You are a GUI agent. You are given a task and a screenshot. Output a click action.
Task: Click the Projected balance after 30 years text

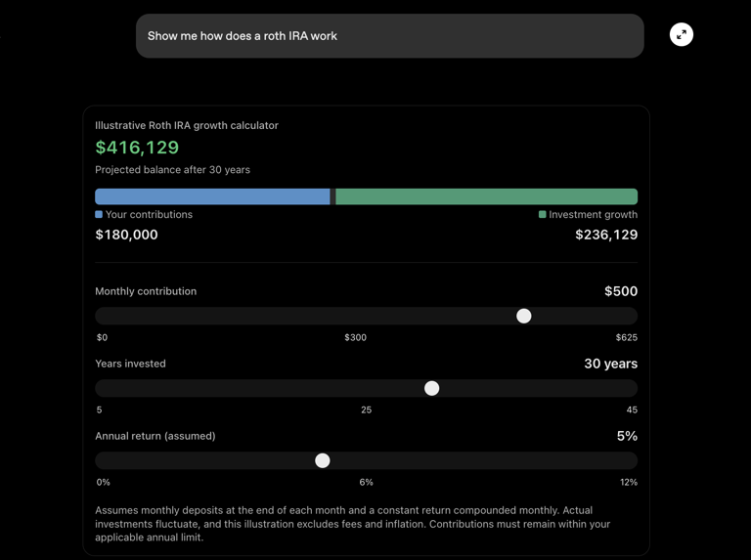click(x=172, y=170)
